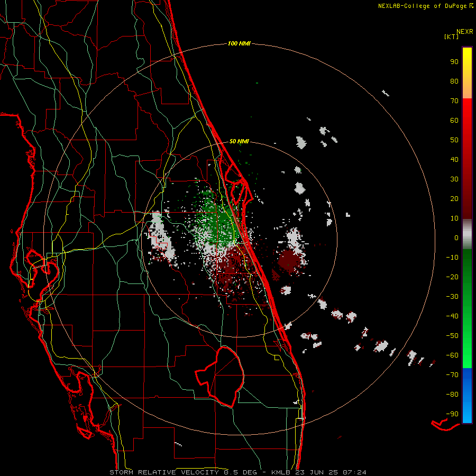
Task: Select the 100 NMI range ring label
Action: point(239,43)
